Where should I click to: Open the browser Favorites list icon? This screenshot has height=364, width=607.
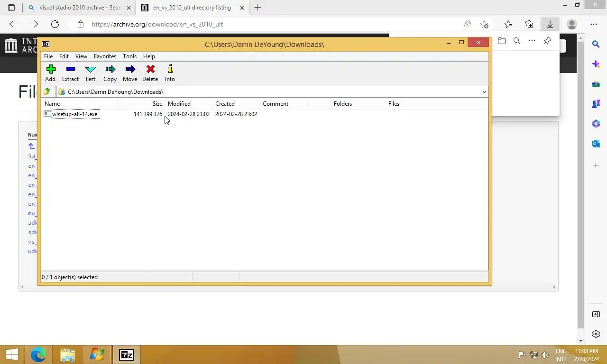point(508,24)
